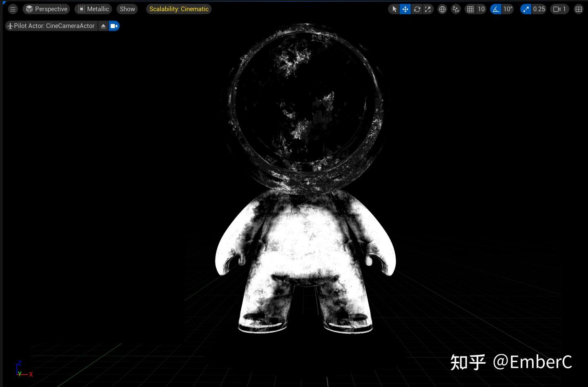
Task: Change the scale snap value 0.25
Action: [539, 9]
